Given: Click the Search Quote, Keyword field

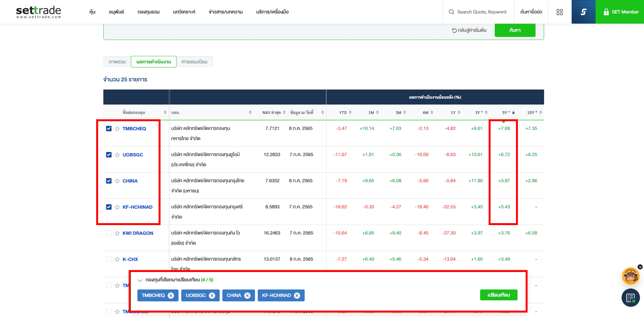Looking at the screenshot, I should coord(481,12).
